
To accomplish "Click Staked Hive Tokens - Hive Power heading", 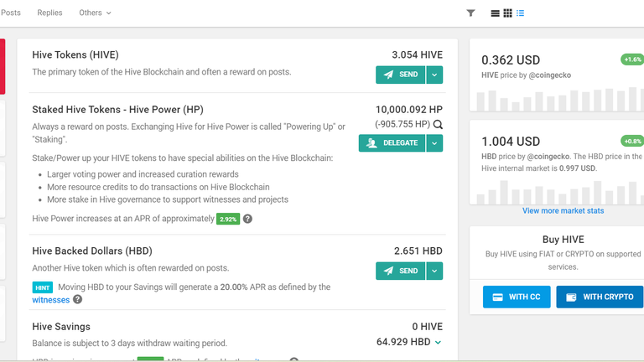I will tap(117, 110).
